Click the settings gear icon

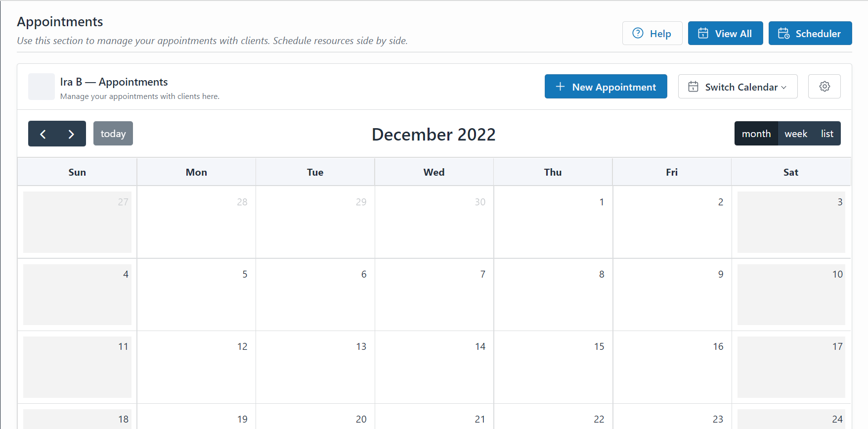coord(824,86)
